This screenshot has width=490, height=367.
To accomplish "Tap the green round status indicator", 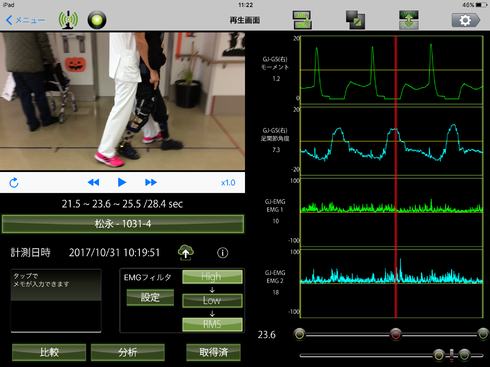I will (97, 20).
